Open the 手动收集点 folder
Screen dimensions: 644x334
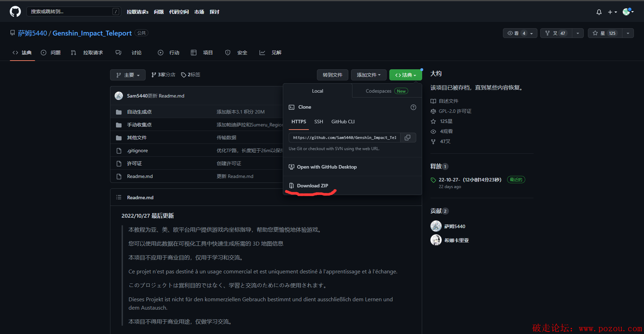[x=139, y=125]
